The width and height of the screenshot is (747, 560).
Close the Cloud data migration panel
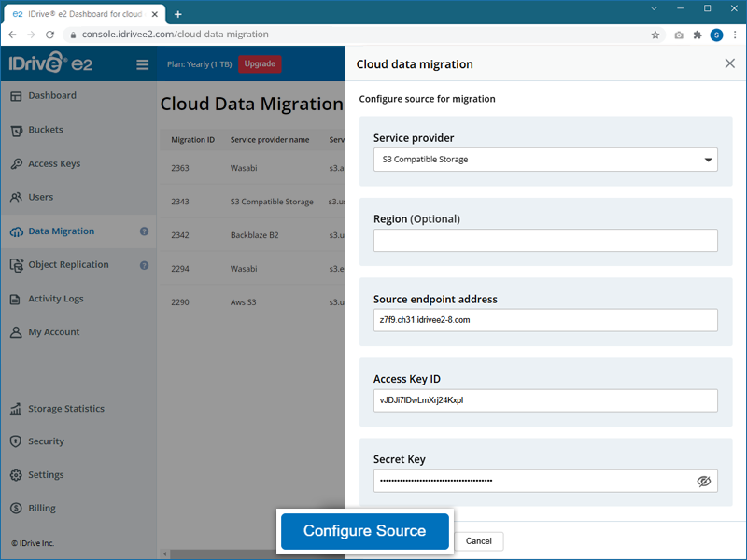[x=730, y=63]
